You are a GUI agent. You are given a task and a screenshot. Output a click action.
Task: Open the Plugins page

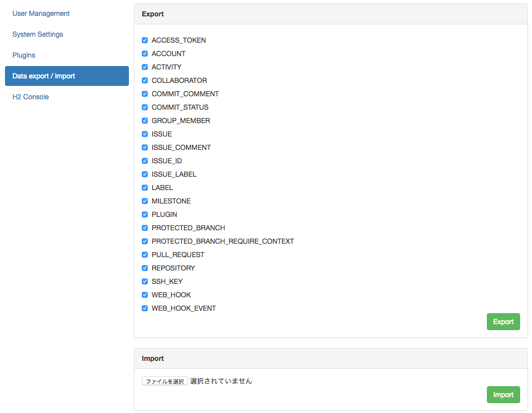(x=24, y=55)
